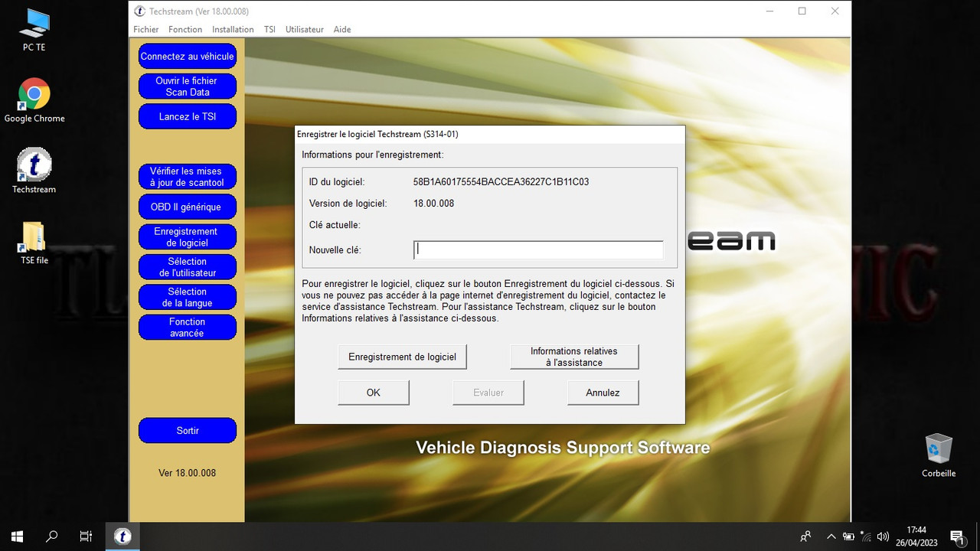Click Informations relatives à l'assistance
Image resolution: width=980 pixels, height=551 pixels.
click(x=574, y=357)
